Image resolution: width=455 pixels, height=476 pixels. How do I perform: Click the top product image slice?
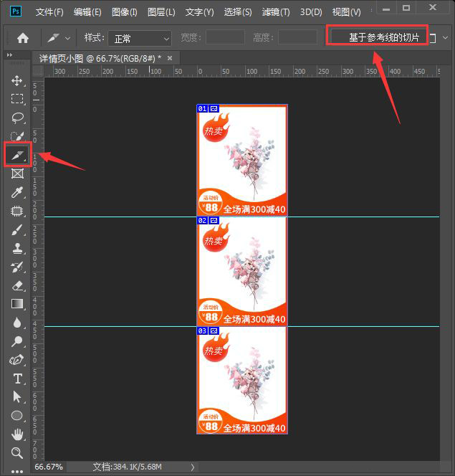point(242,161)
